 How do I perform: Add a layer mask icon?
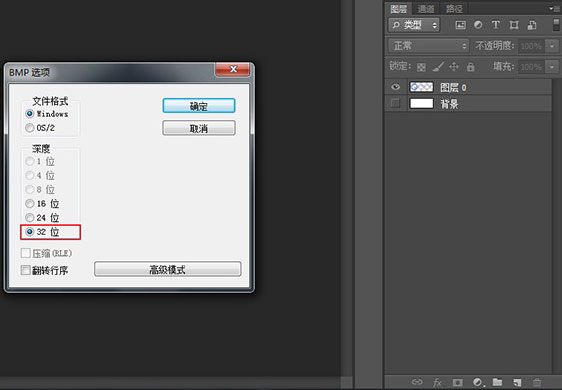click(x=458, y=382)
